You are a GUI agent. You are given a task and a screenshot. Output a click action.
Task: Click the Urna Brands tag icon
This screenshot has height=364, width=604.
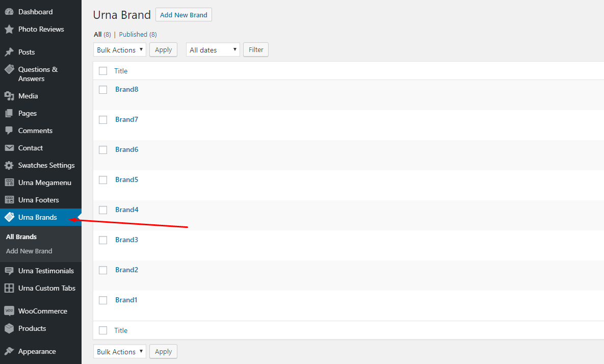pyautogui.click(x=9, y=217)
